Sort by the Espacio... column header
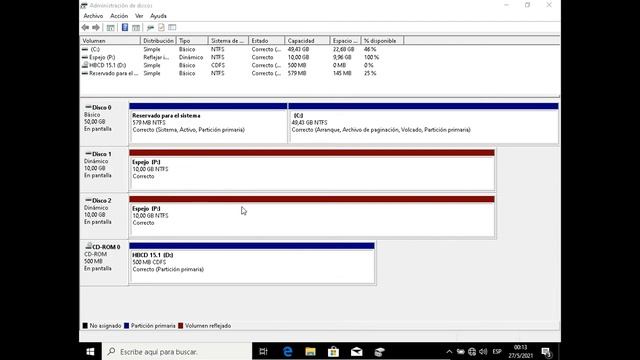The width and height of the screenshot is (640, 360). point(345,41)
